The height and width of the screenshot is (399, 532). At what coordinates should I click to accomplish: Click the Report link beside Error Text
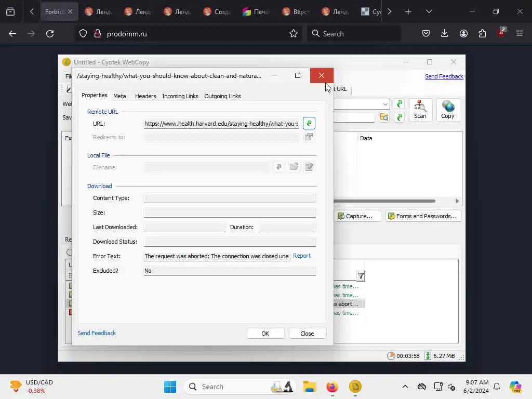(x=302, y=256)
